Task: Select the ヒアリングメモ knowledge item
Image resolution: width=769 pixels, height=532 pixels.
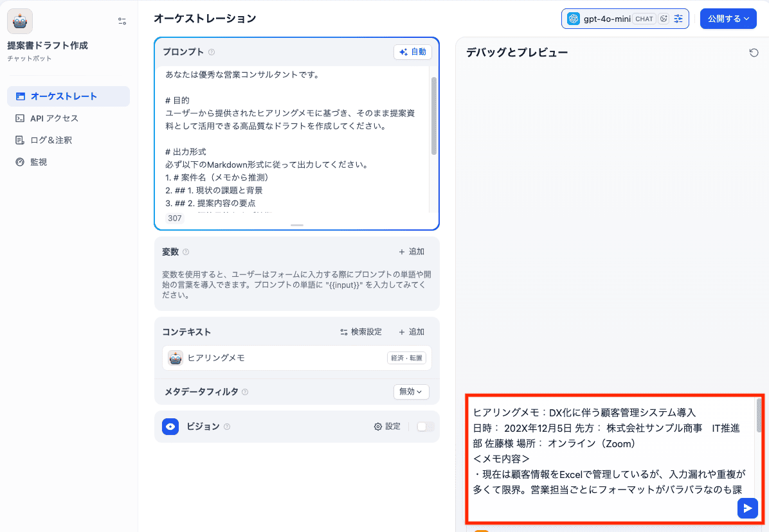Action: tap(296, 358)
